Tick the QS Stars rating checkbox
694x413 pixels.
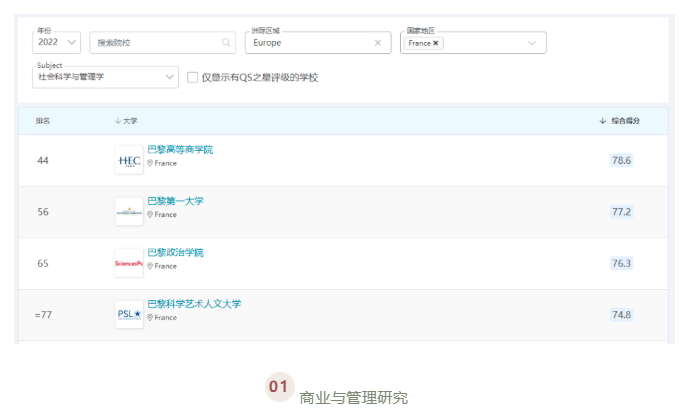pyautogui.click(x=193, y=77)
